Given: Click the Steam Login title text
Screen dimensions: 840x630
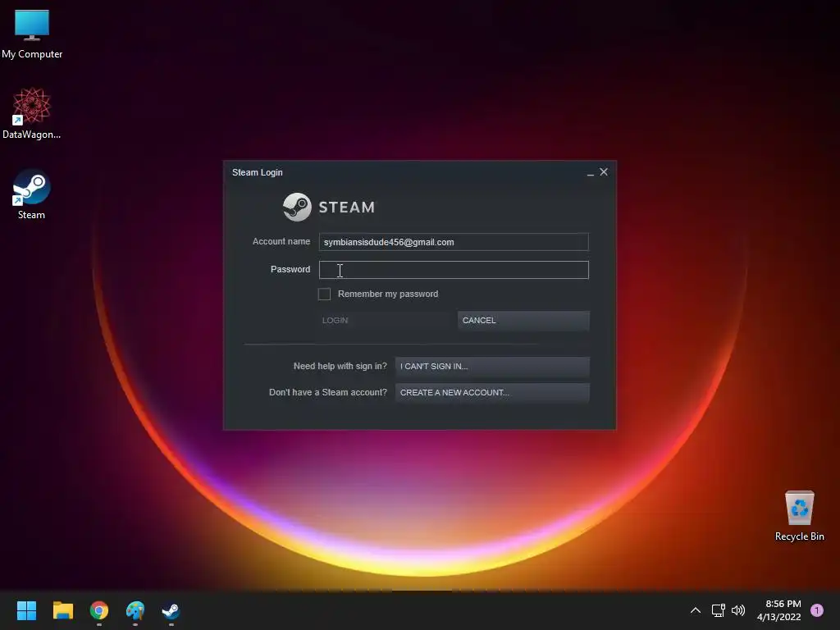Looking at the screenshot, I should tap(257, 172).
